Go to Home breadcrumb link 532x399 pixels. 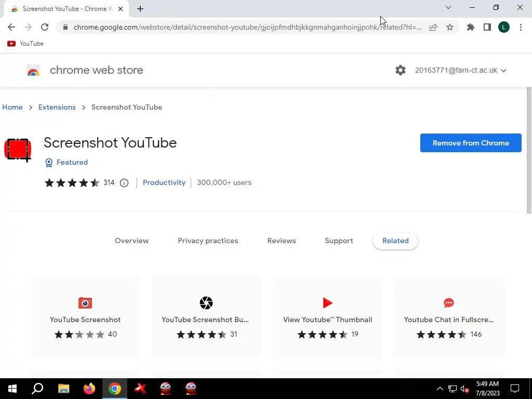[12, 107]
